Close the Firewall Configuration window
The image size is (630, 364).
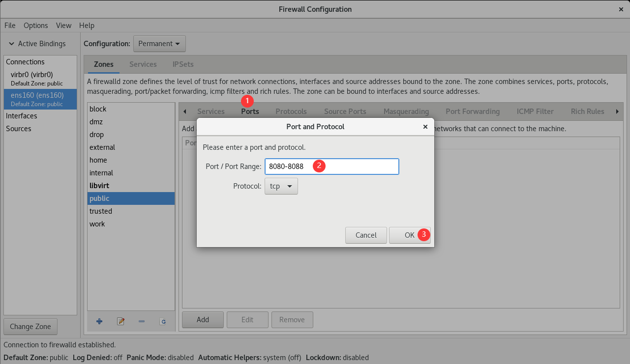point(621,9)
